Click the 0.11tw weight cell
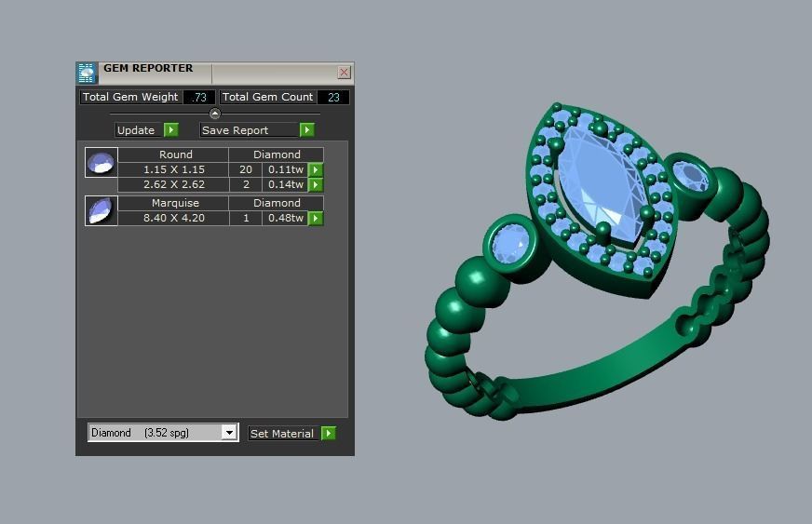812x524 pixels. click(285, 169)
